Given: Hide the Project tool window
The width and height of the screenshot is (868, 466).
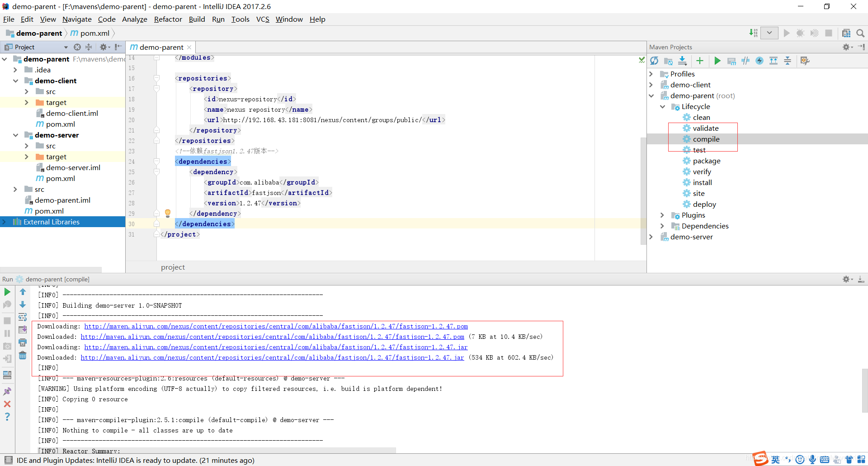Looking at the screenshot, I should (118, 47).
